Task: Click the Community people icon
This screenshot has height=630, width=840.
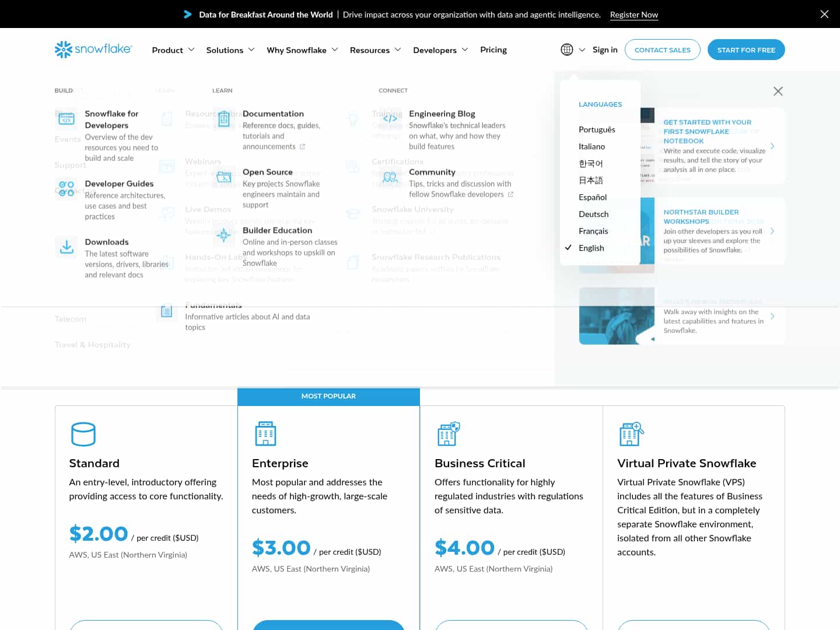Action: tap(390, 177)
